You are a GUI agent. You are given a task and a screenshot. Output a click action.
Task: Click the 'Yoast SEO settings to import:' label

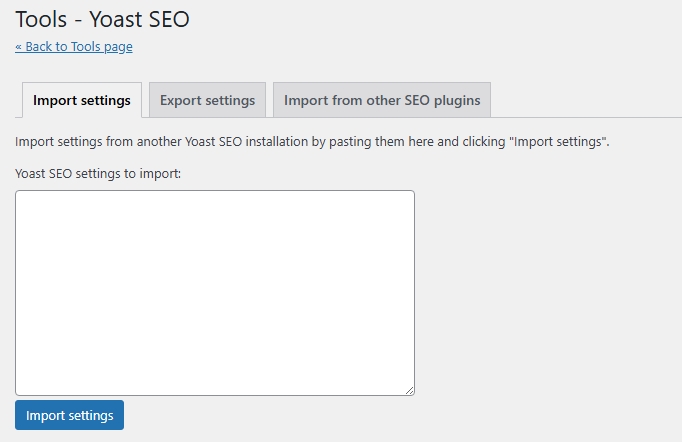pyautogui.click(x=98, y=174)
